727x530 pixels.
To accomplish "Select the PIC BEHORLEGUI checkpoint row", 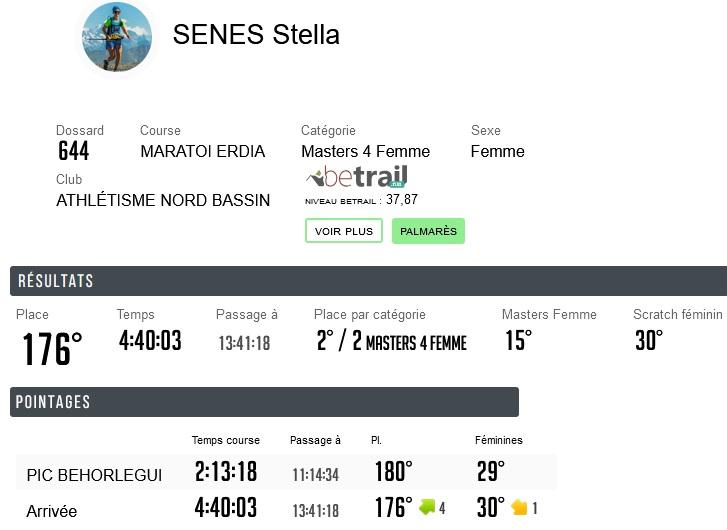I will click(286, 472).
